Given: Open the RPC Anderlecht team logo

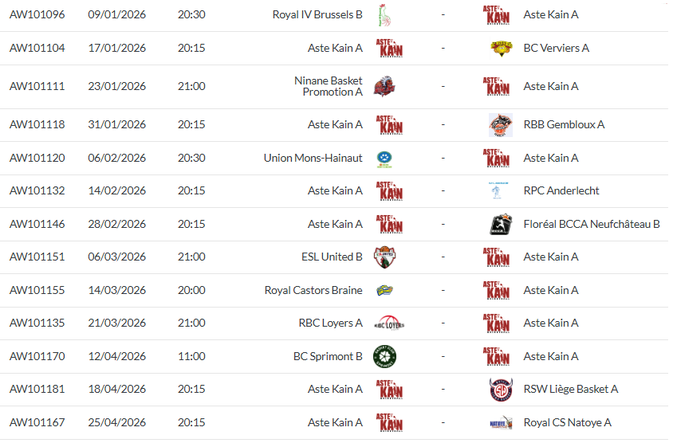Looking at the screenshot, I should tap(500, 191).
